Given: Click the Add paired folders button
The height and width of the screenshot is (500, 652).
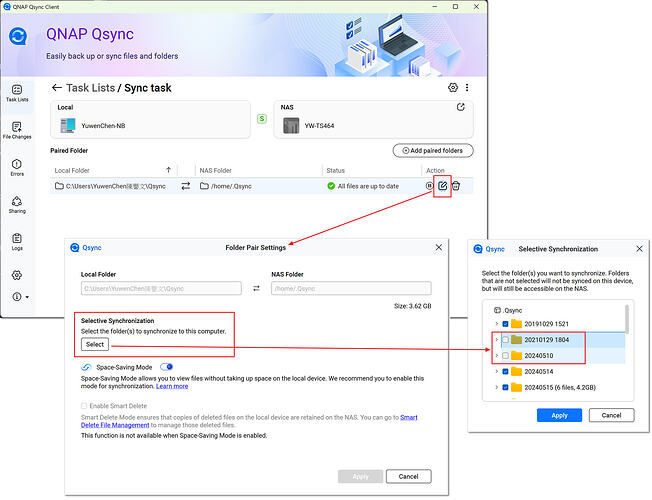Looking at the screenshot, I should click(433, 151).
